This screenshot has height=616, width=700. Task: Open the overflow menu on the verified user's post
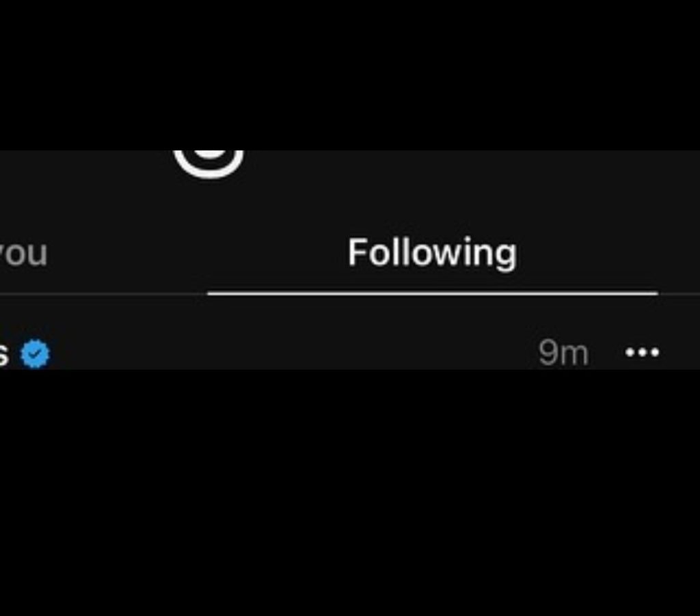642,353
